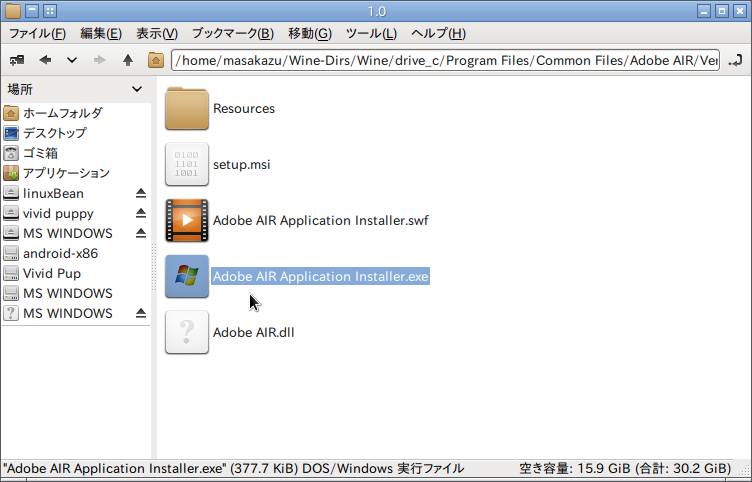Shade the window via titlebar roll-up button
This screenshot has height=482, width=752.
point(32,11)
